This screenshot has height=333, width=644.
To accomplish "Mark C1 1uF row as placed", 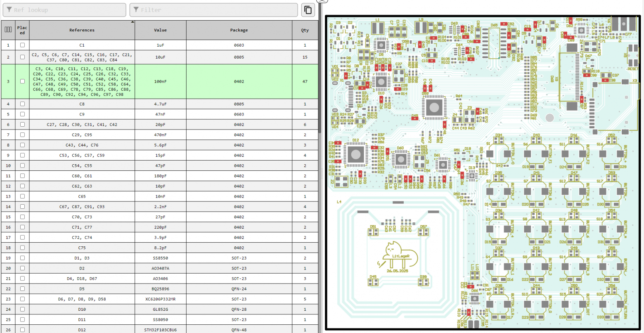I will click(22, 45).
